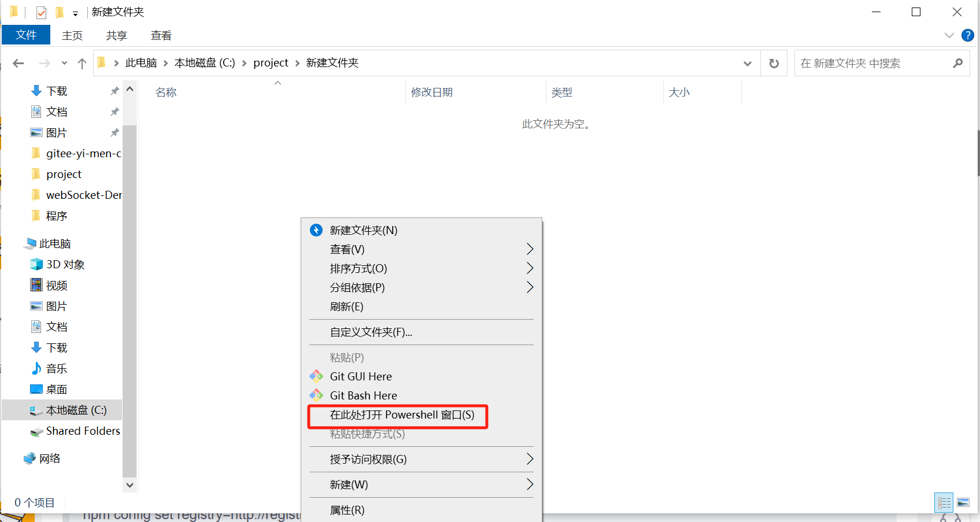Expand 新建(W) submenu
Image resolution: width=980 pixels, height=522 pixels.
click(x=421, y=484)
